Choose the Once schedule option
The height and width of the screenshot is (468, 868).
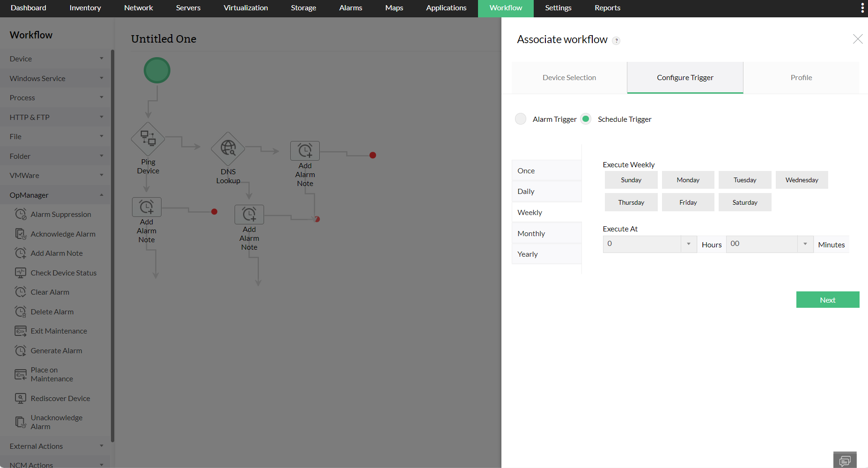(x=546, y=171)
